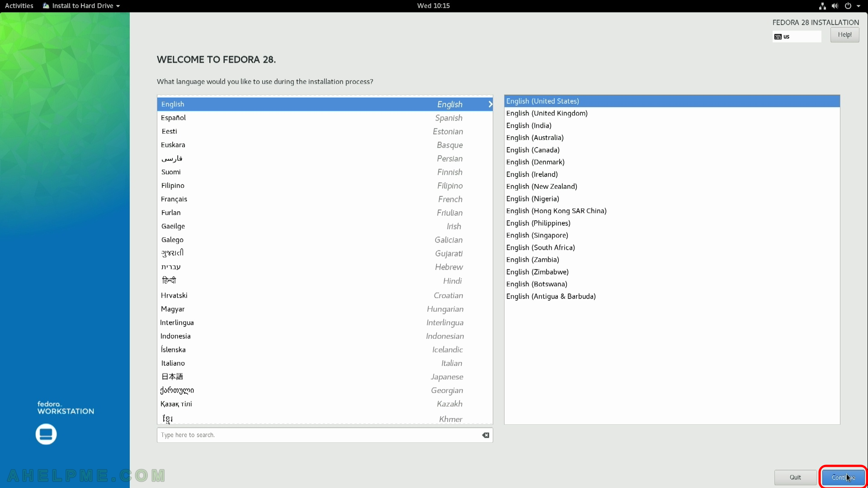Choose English (Hong Kong SAR China) locale
This screenshot has width=868, height=488.
point(672,211)
